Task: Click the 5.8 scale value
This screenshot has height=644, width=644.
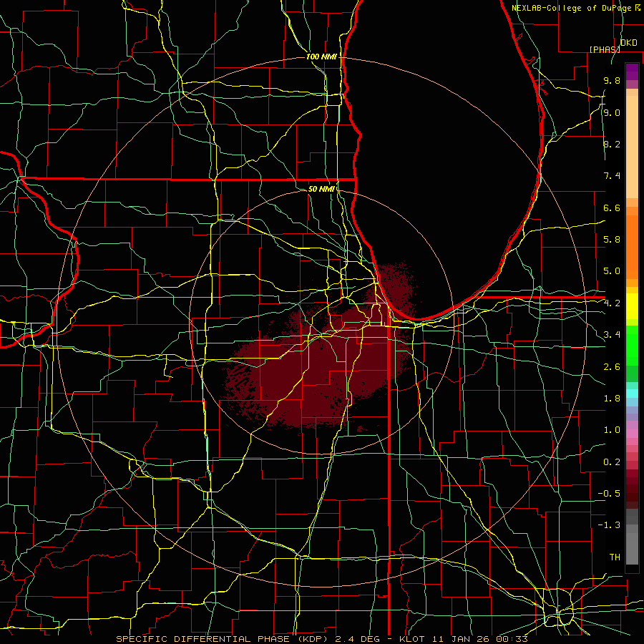Action: 612,240
